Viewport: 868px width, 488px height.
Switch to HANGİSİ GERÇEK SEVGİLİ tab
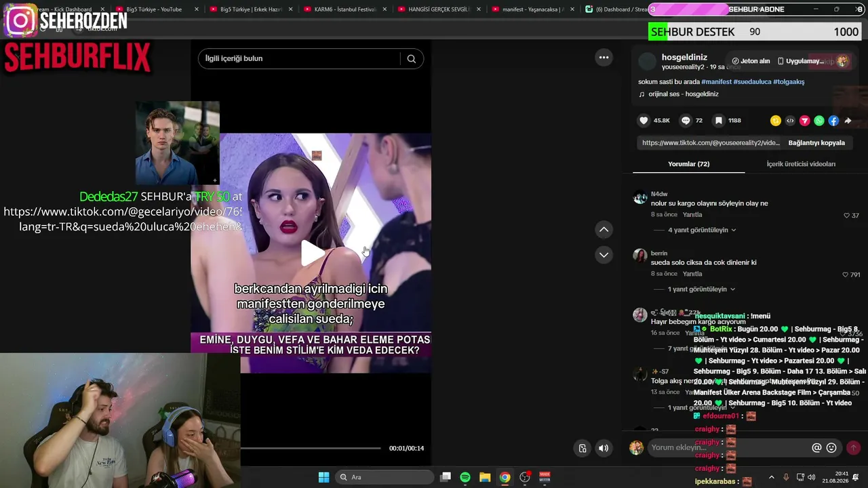pyautogui.click(x=439, y=9)
